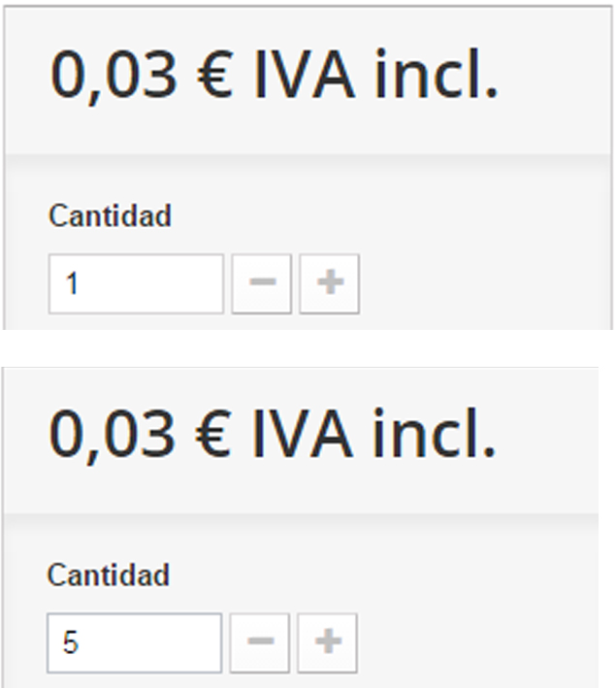Place cursor in the bottom quantity box
The height and width of the screenshot is (688, 616).
[134, 642]
